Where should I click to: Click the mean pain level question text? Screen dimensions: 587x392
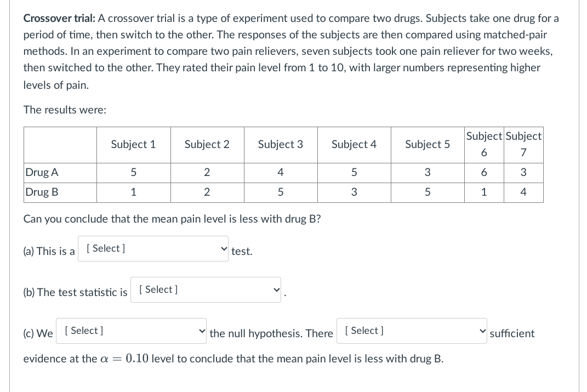172,219
